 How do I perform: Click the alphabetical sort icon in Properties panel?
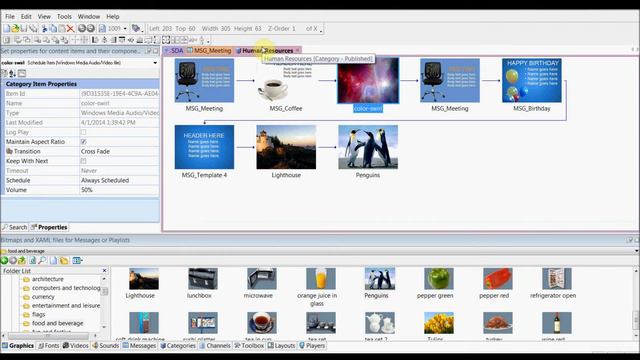13,73
